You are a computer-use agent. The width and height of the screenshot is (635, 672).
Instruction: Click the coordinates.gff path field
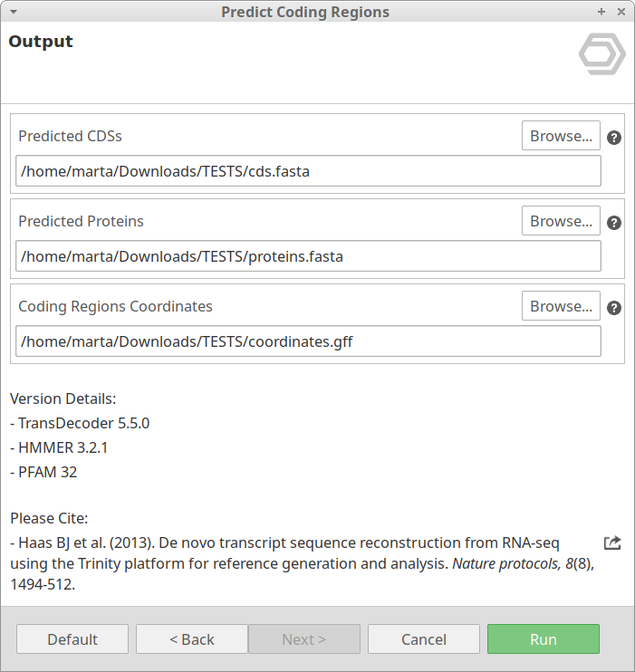tap(308, 341)
